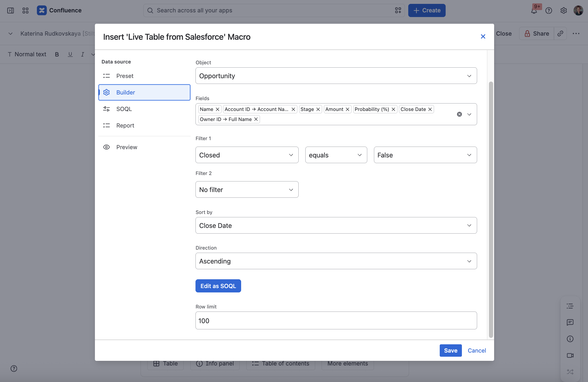Copy page link icon next to Share
Viewport: 588px width, 382px height.
pyautogui.click(x=560, y=34)
